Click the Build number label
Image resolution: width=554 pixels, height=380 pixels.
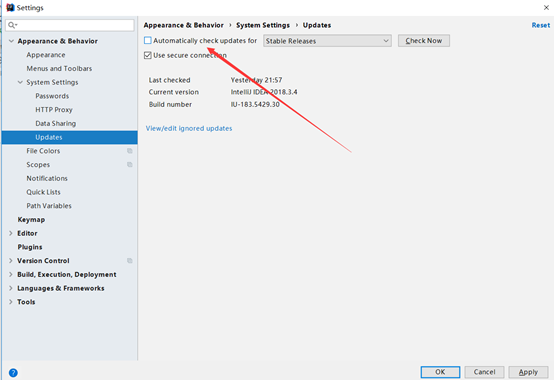click(170, 105)
